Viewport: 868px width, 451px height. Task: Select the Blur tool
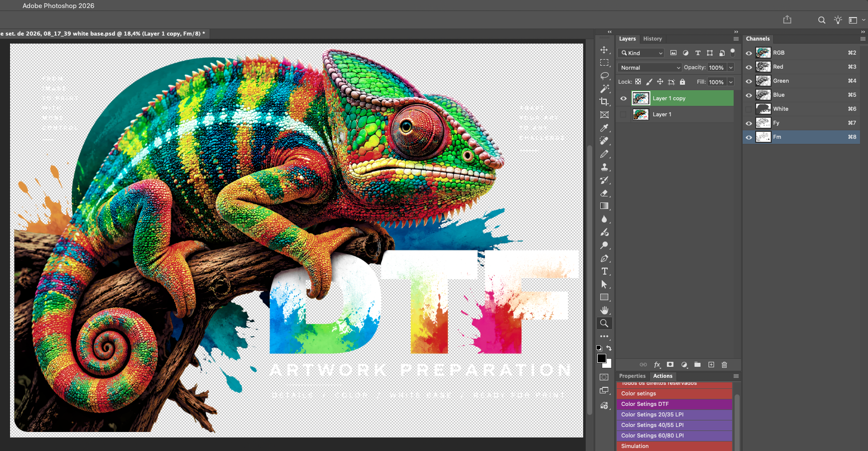tap(604, 219)
